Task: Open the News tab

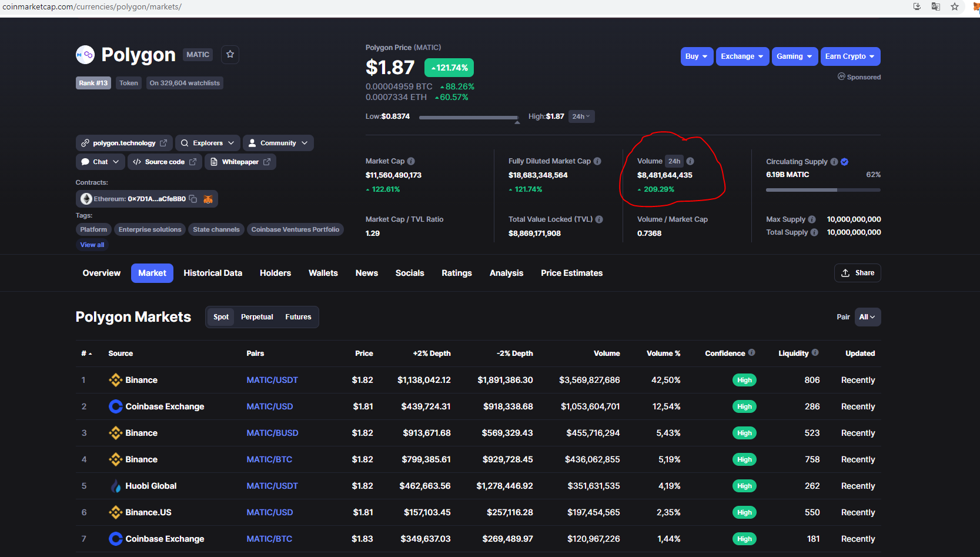Action: tap(367, 273)
